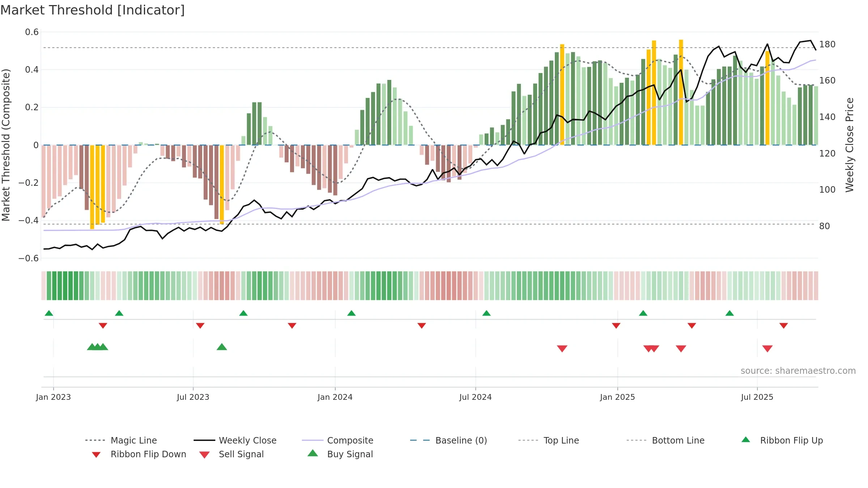Click the Jul 2023 x-axis label
The width and height of the screenshot is (868, 488).
coord(193,397)
